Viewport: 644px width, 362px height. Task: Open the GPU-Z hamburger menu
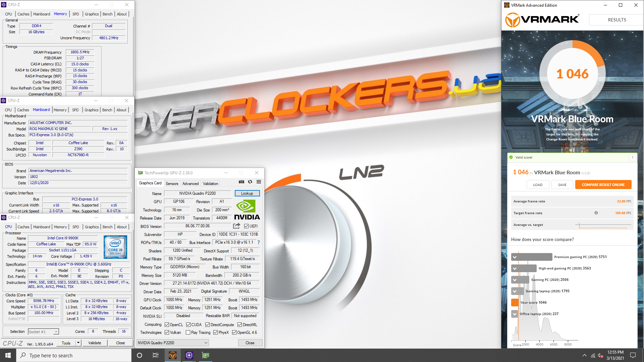coord(259,182)
